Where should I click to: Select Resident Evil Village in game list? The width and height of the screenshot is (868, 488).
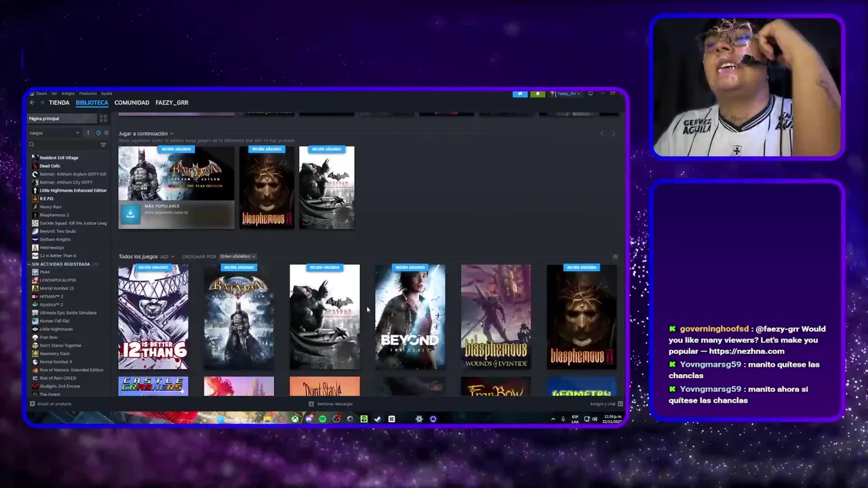(58, 158)
